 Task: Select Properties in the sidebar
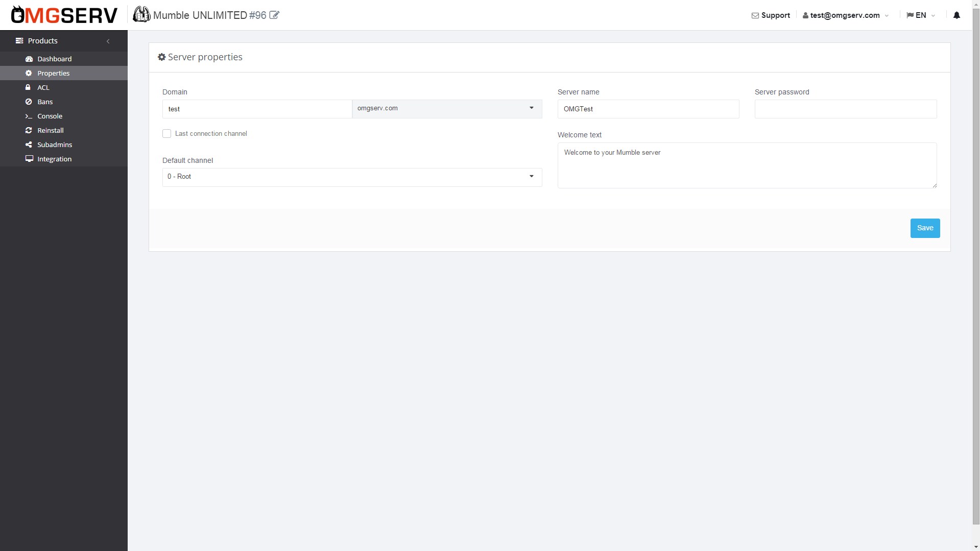64,74
